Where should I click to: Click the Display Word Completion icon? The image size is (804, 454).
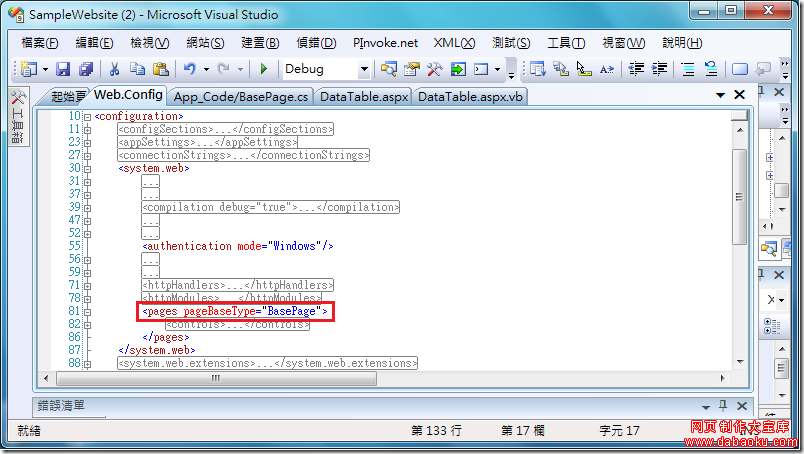coord(607,69)
